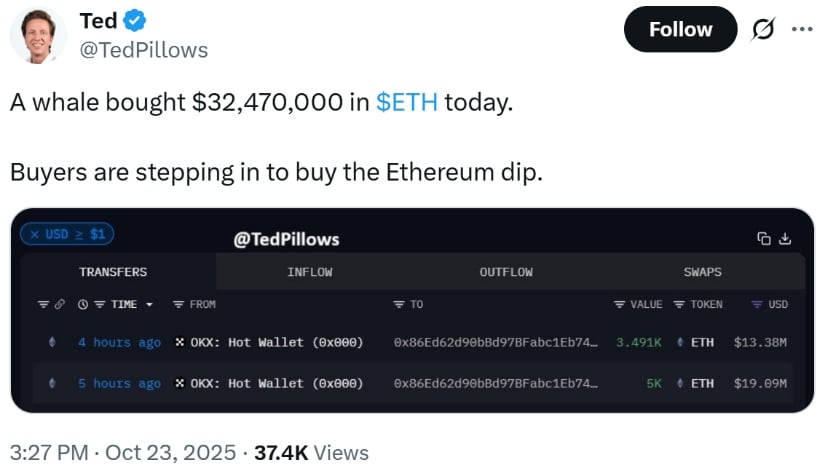Click the copy icon in the transfers panel
This screenshot has width=825, height=468.
(764, 239)
